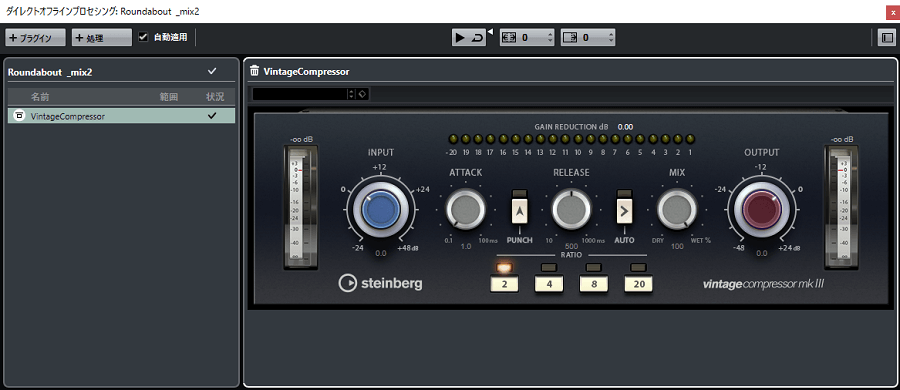Click the 範囲 column header
The width and height of the screenshot is (900, 390).
[169, 96]
